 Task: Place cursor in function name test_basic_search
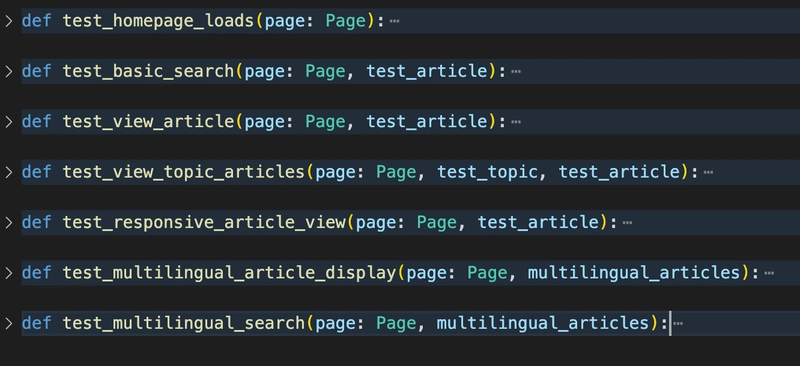pyautogui.click(x=148, y=71)
